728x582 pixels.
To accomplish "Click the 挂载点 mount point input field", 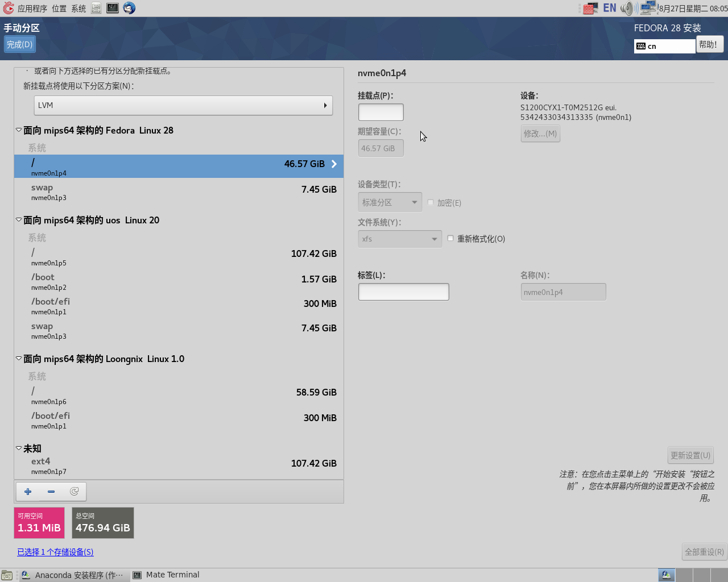I will [380, 112].
